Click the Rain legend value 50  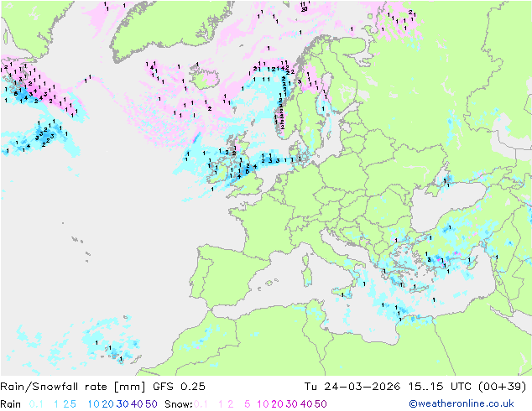[x=151, y=404]
